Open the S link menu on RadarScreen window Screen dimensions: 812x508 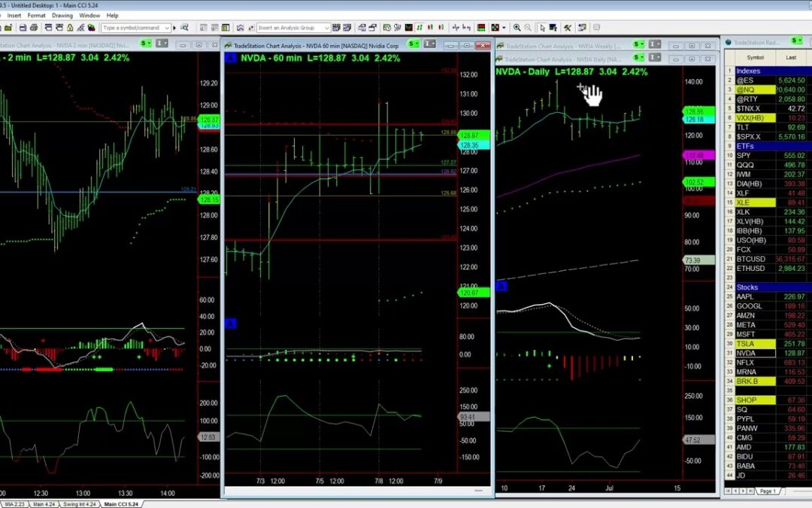[x=796, y=41]
